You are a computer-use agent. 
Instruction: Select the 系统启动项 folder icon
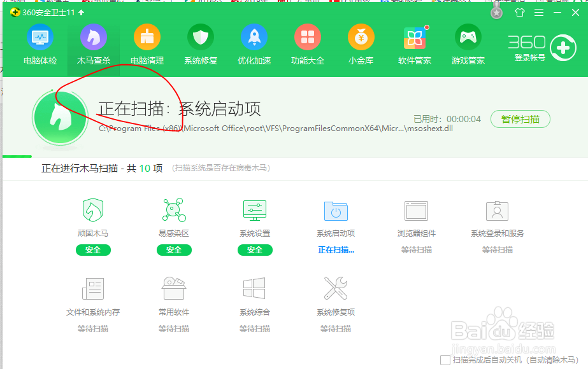coord(336,211)
